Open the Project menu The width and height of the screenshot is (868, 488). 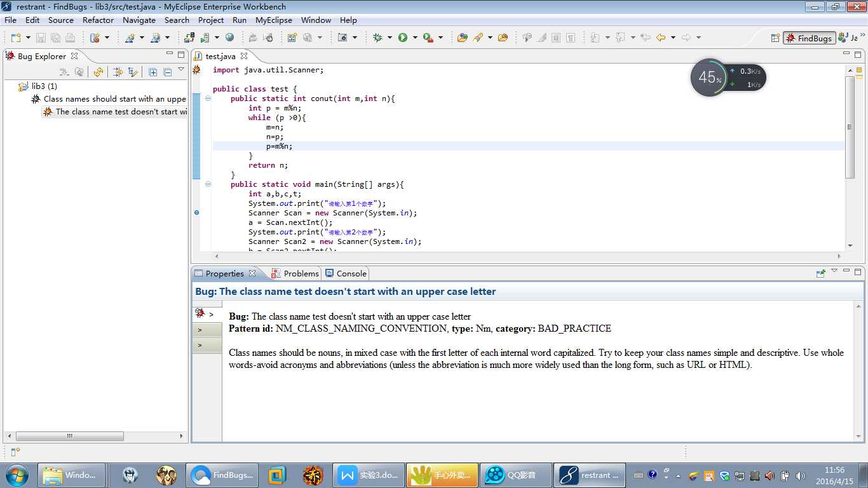[211, 20]
